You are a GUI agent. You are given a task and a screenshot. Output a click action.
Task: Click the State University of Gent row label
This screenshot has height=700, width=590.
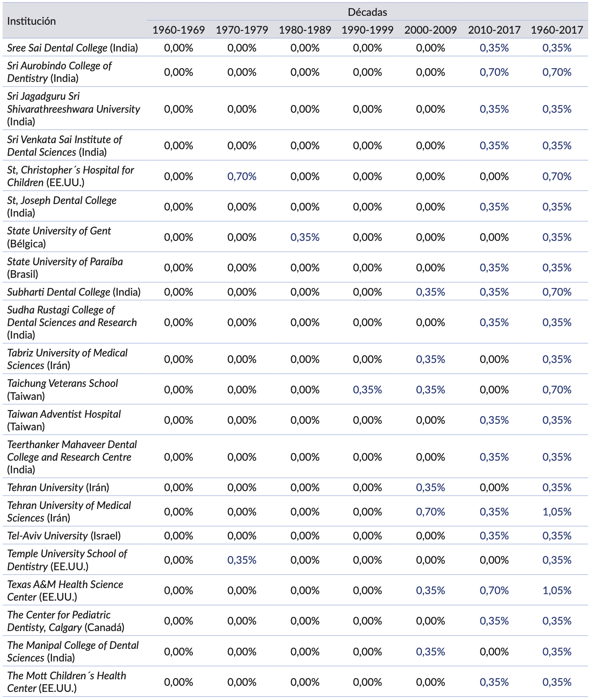coord(59,237)
